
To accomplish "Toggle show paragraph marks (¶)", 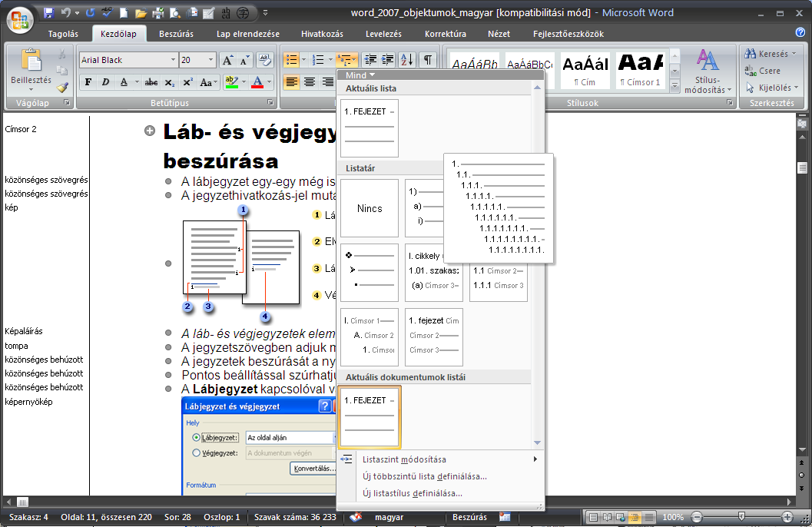I will (x=428, y=59).
